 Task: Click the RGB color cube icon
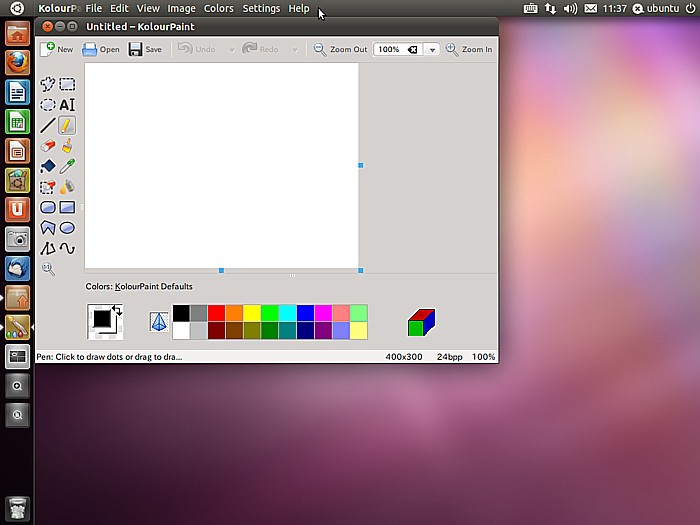pos(421,322)
